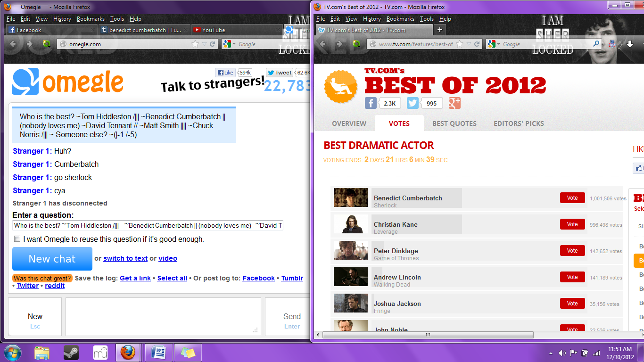
Task: Go forward in the Omegle Firefox window
Action: pyautogui.click(x=30, y=44)
